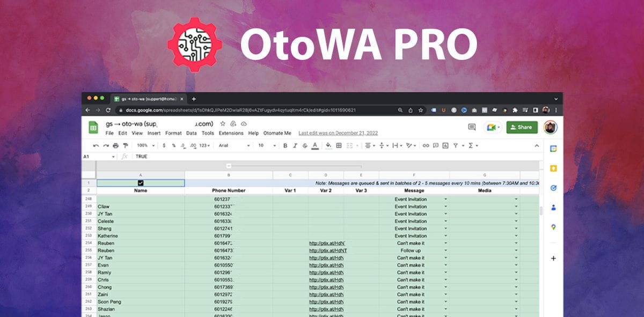This screenshot has height=317, width=644.
Task: Open the 123 number format dropdown
Action: 204,145
